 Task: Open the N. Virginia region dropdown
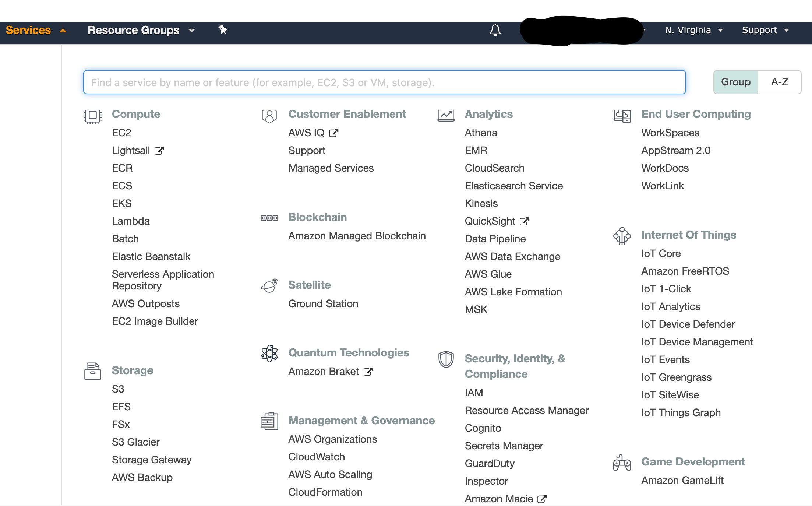point(694,30)
